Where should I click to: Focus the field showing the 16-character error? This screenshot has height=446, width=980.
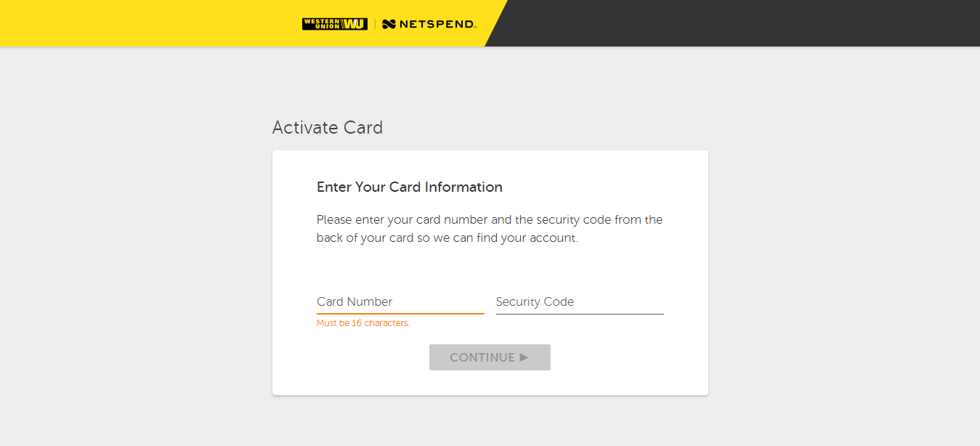point(400,301)
